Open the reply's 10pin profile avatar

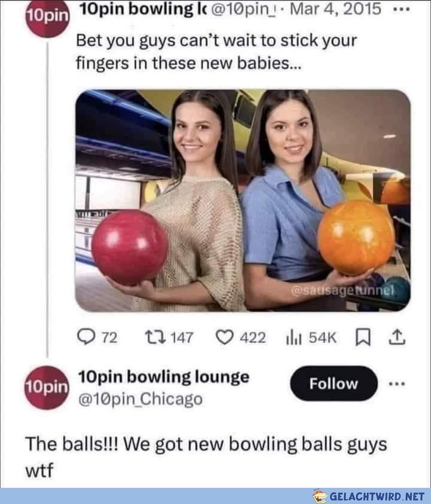tap(47, 387)
